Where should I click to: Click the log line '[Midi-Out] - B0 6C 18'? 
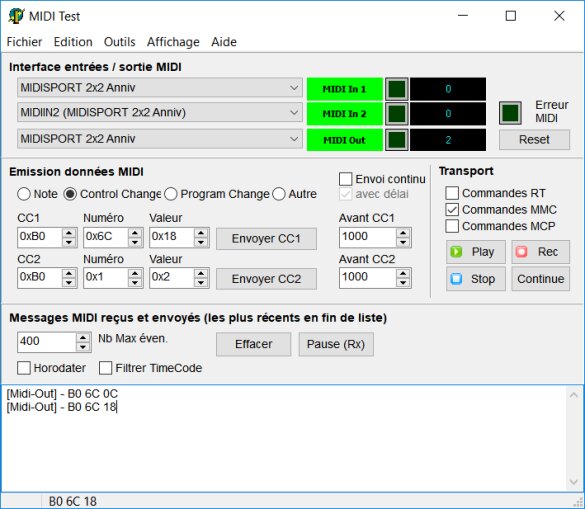(62, 407)
